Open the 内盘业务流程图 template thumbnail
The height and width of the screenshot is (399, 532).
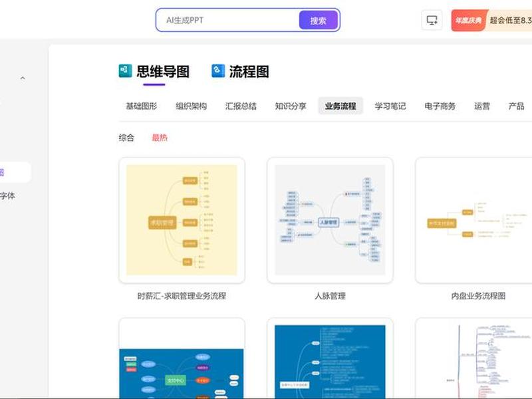click(x=473, y=220)
